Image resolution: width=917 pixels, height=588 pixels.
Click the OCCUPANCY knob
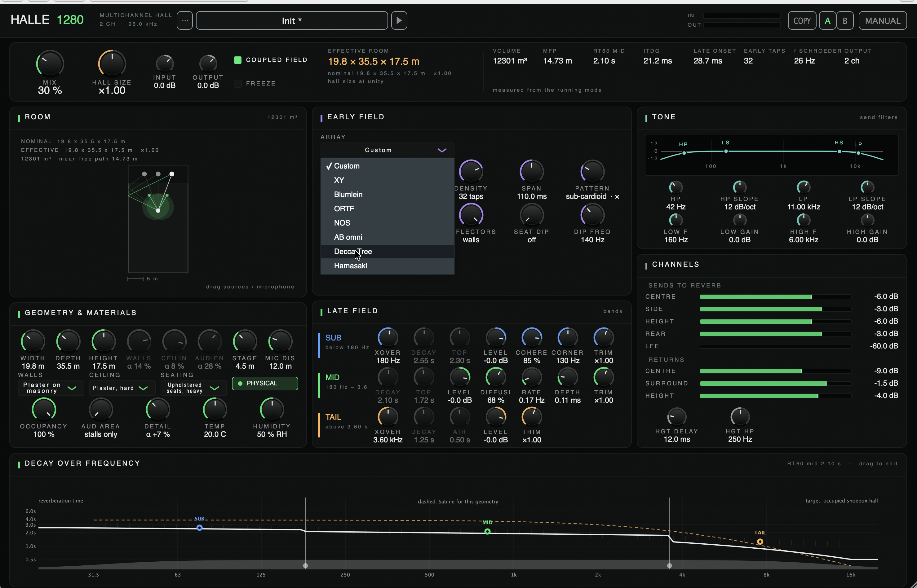click(x=44, y=409)
